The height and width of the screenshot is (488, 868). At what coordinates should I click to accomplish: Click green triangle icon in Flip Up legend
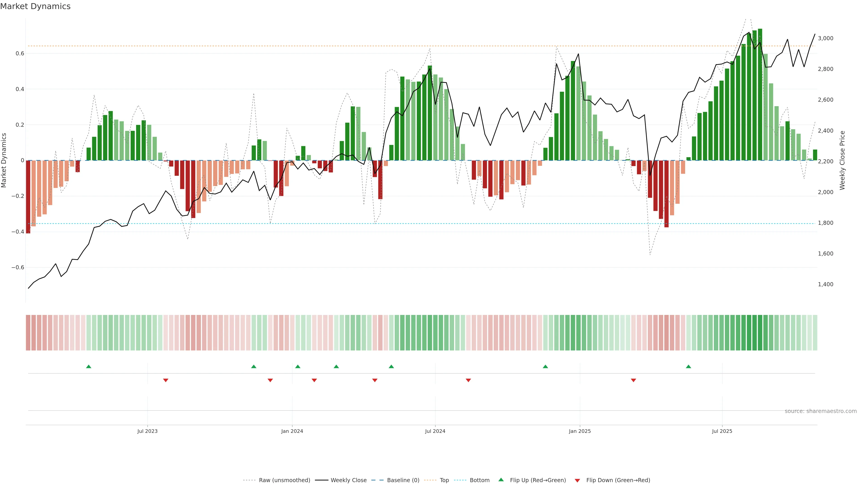pos(501,480)
